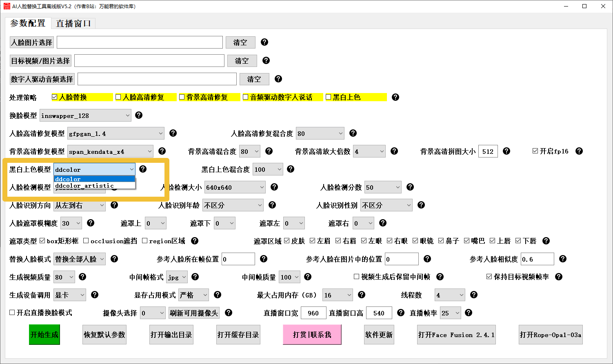Click help icon beside 人脸高清修复混合度

353,133
